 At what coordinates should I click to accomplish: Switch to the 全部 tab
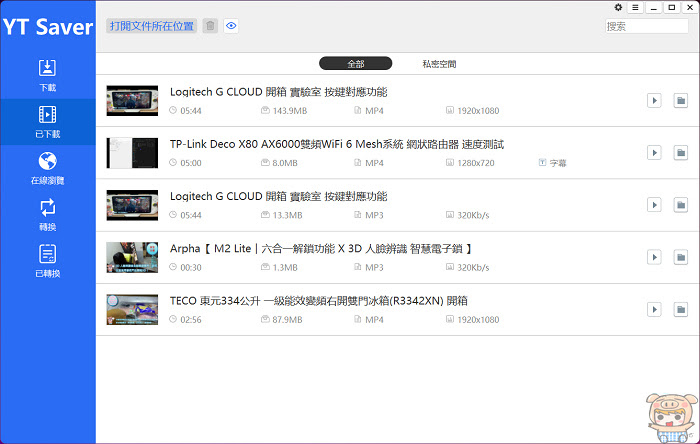(355, 63)
